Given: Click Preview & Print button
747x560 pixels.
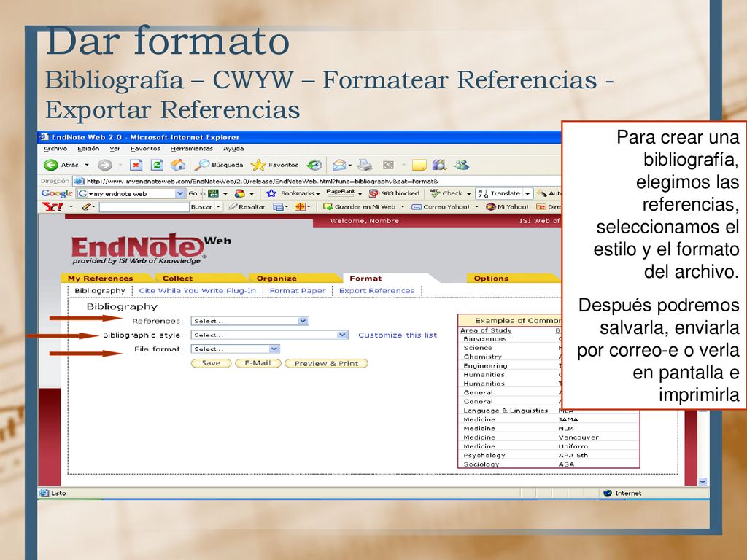Looking at the screenshot, I should [326, 363].
